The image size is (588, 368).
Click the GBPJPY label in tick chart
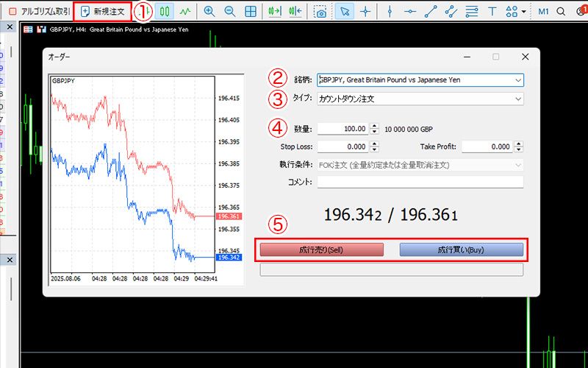[x=63, y=80]
